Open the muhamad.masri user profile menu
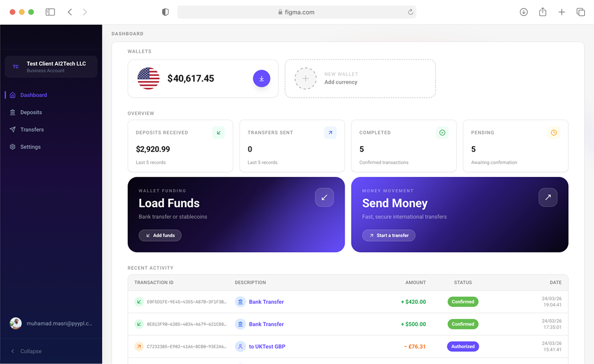The height and width of the screenshot is (364, 594). (x=51, y=323)
